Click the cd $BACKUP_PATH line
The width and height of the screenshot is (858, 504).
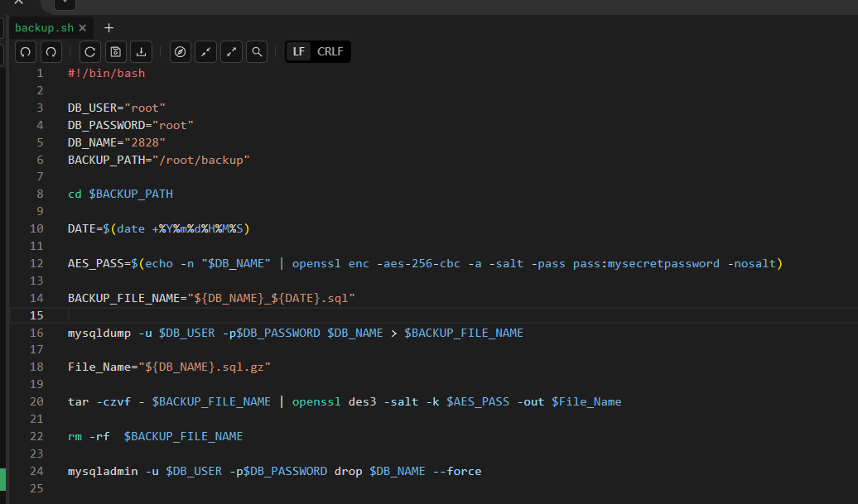point(120,194)
